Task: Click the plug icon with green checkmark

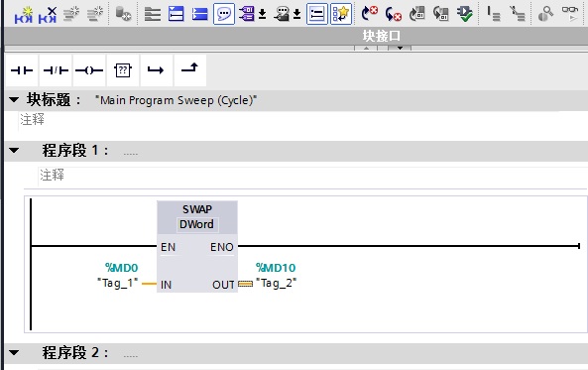Action: 465,14
